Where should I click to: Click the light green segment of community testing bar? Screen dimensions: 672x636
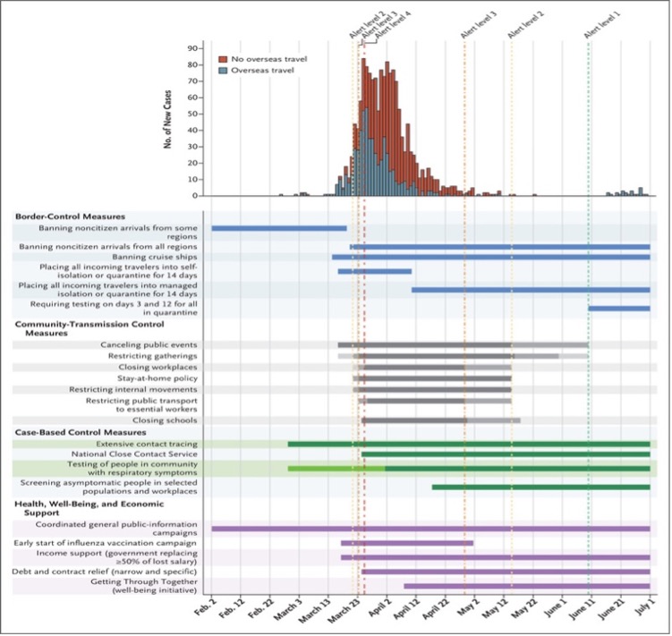pos(336,469)
